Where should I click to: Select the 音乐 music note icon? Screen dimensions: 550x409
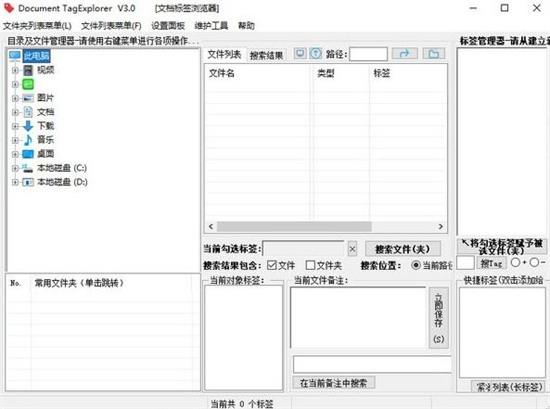[x=28, y=140]
